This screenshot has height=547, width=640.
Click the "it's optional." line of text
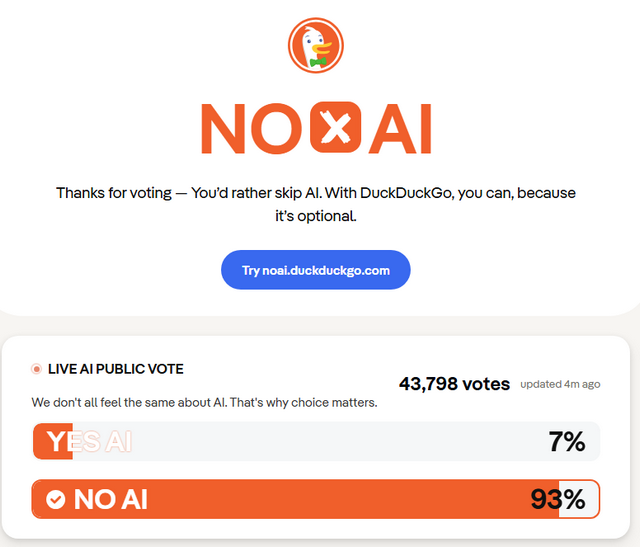click(315, 215)
